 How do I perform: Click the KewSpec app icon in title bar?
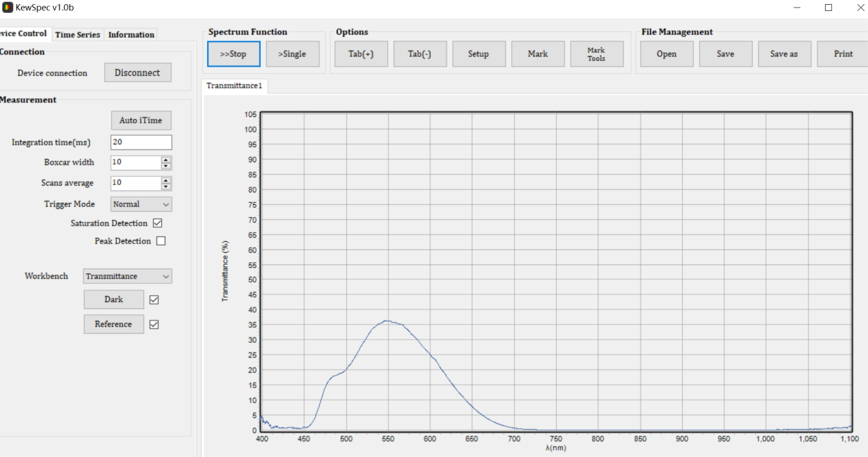tap(8, 8)
